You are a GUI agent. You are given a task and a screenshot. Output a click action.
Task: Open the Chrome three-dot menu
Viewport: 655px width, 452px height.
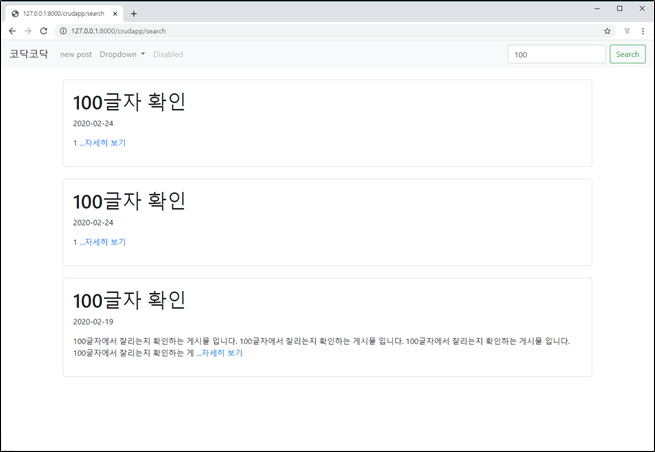tap(643, 31)
